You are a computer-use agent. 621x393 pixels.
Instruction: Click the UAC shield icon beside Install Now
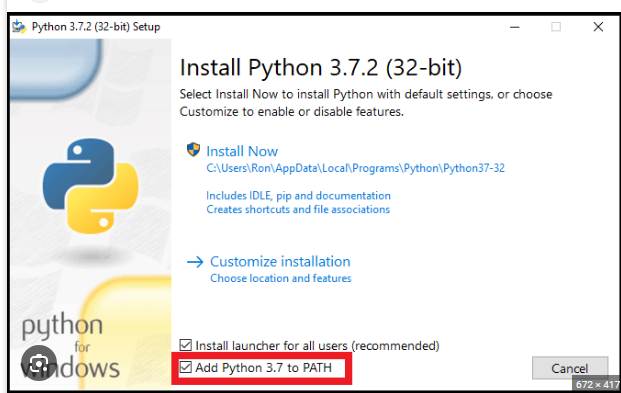[x=193, y=150]
